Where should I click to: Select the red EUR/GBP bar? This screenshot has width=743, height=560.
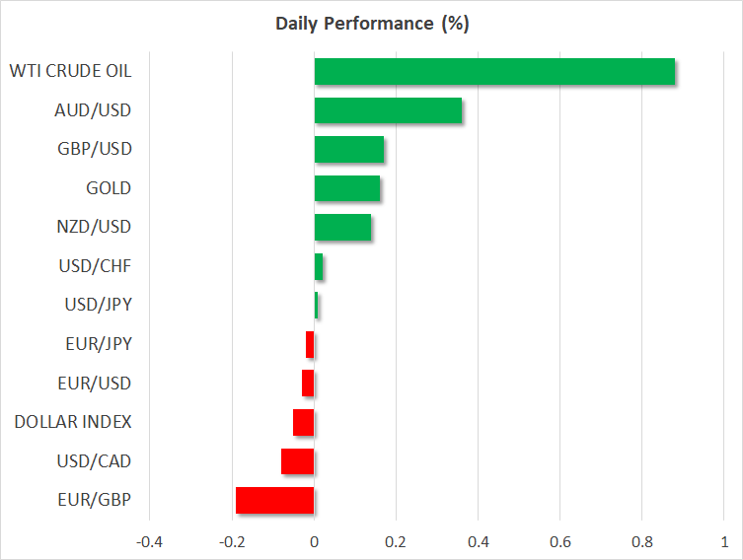coord(274,500)
